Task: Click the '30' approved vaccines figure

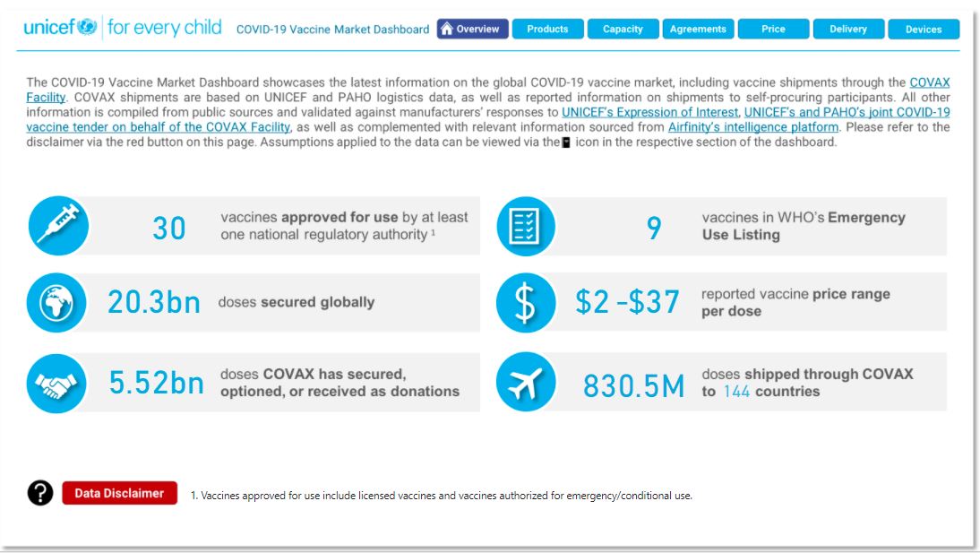Action: point(169,229)
